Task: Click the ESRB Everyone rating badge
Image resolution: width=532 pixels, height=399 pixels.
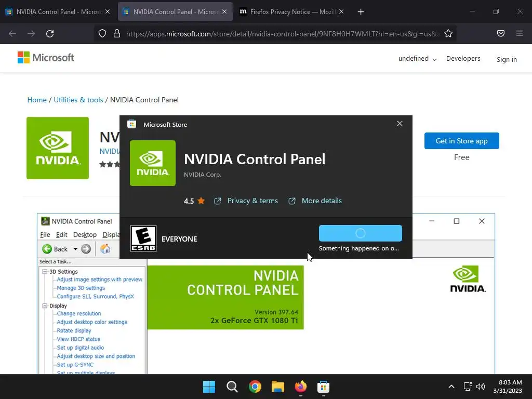Action: pos(143,238)
